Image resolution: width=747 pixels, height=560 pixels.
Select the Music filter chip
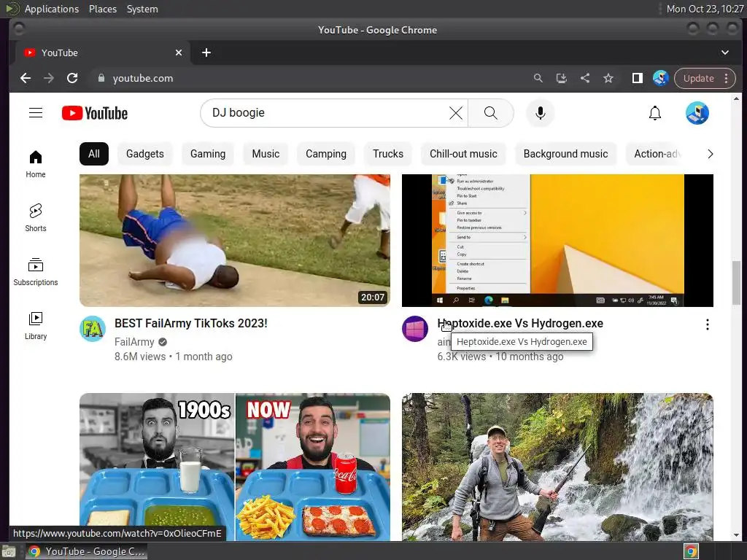(x=266, y=154)
